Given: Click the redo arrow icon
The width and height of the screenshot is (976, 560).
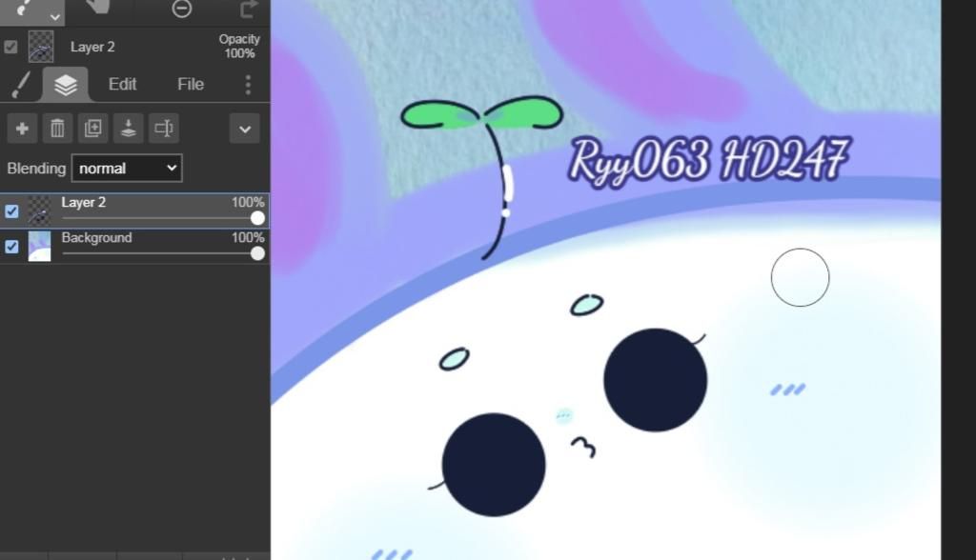Looking at the screenshot, I should pyautogui.click(x=249, y=9).
